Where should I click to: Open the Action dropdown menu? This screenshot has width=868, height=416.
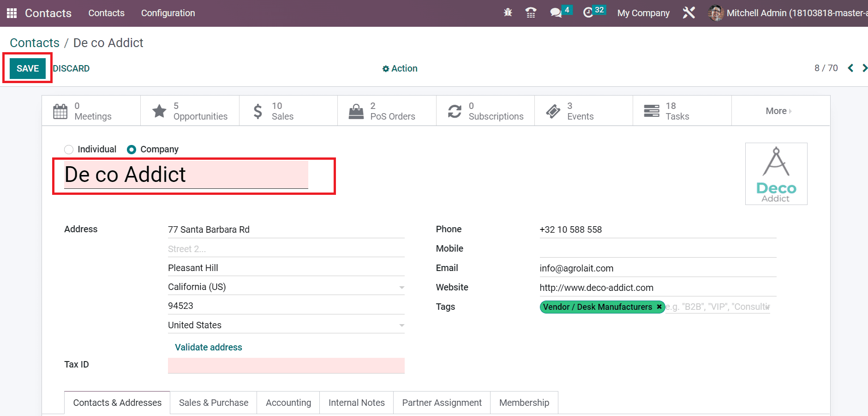(400, 68)
